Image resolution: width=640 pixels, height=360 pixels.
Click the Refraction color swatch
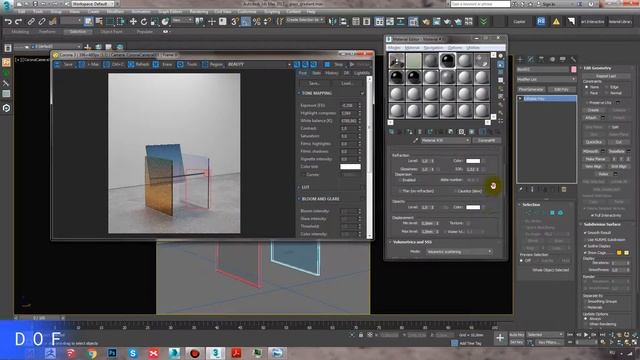473,161
